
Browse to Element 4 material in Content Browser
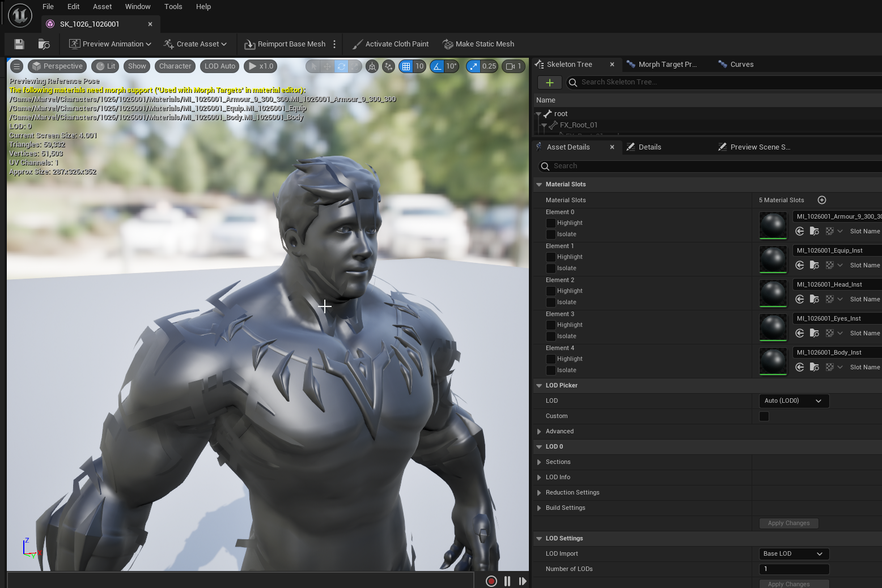pos(815,367)
